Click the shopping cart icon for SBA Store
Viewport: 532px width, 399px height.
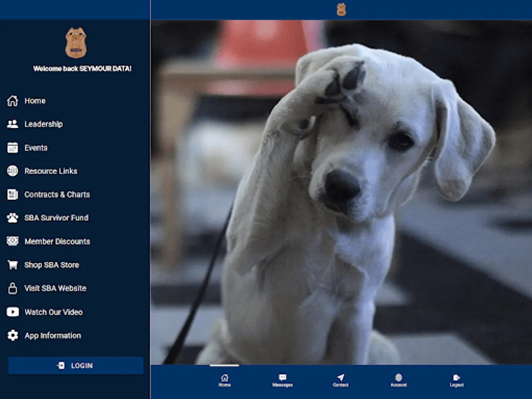click(x=12, y=265)
